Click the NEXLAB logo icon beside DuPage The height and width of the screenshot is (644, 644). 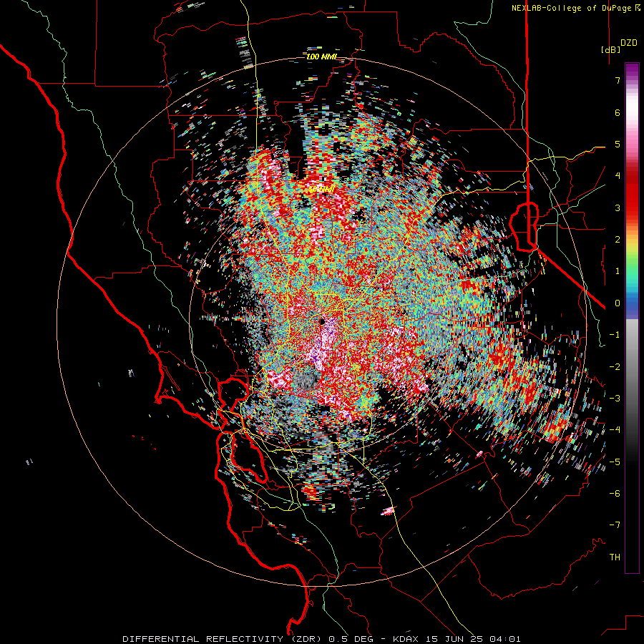(x=638, y=7)
